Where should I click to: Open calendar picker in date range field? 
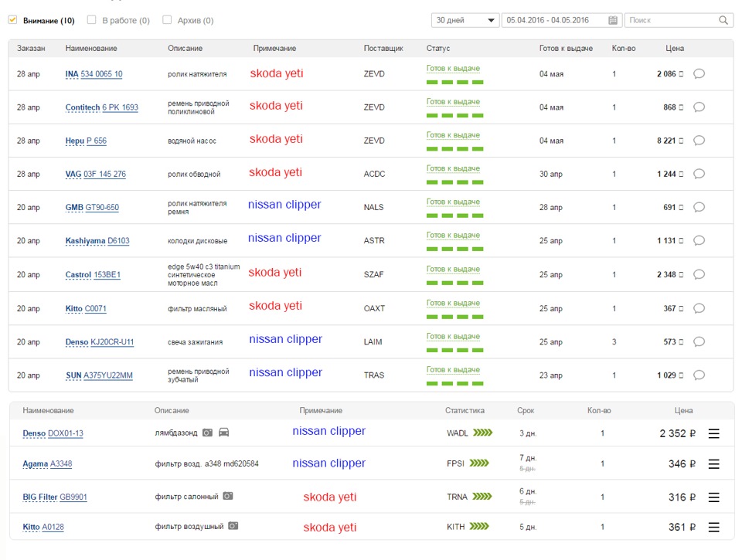[x=613, y=20]
